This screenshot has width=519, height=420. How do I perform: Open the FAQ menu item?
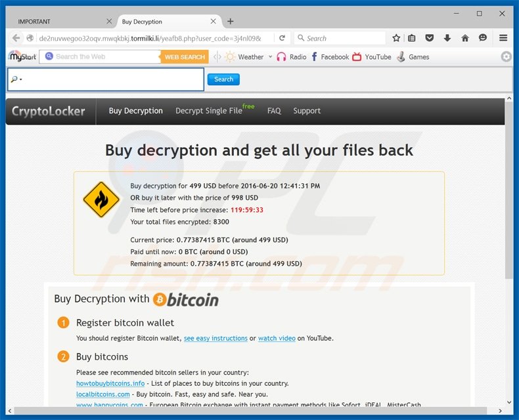(x=274, y=111)
